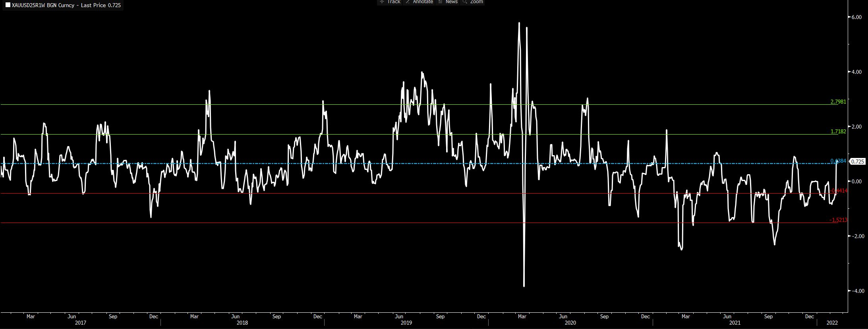868x329 pixels.
Task: Open the Annotate tool label
Action: pos(423,2)
